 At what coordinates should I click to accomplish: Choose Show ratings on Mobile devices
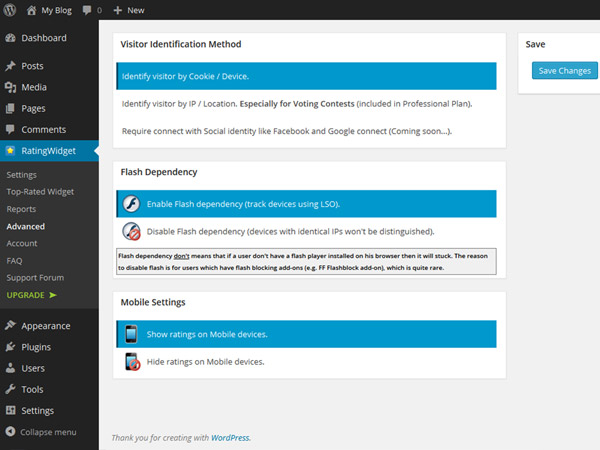306,334
